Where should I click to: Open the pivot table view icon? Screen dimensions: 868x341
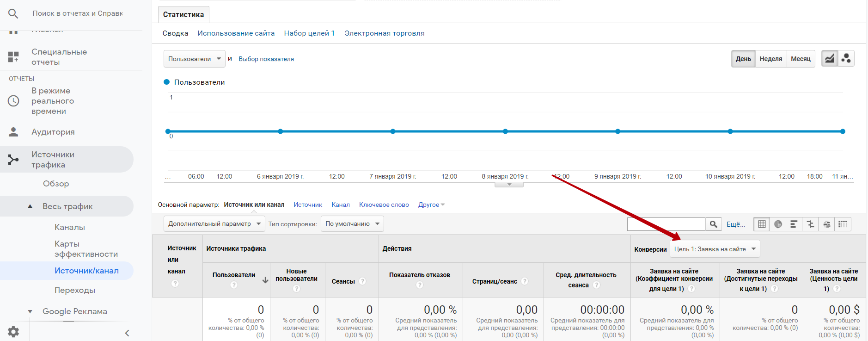click(843, 224)
